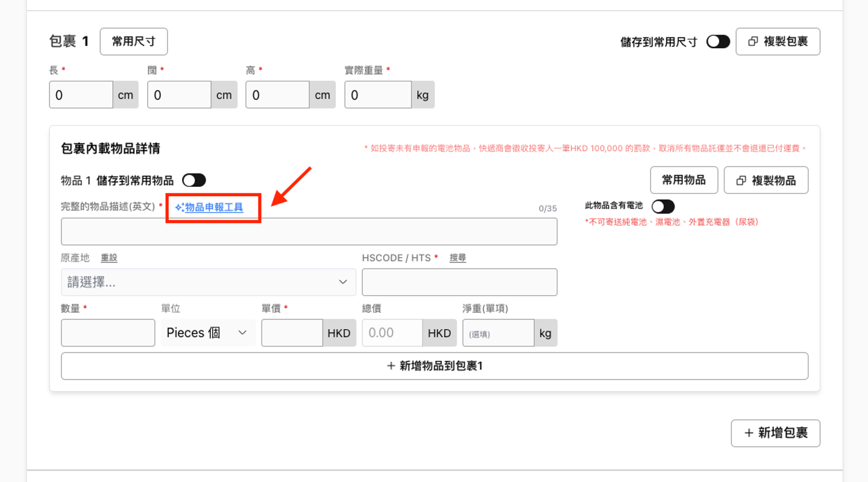The height and width of the screenshot is (482, 868).
Task: Click 搜尋 link next to HSCODE / HTS
Action: pos(458,258)
